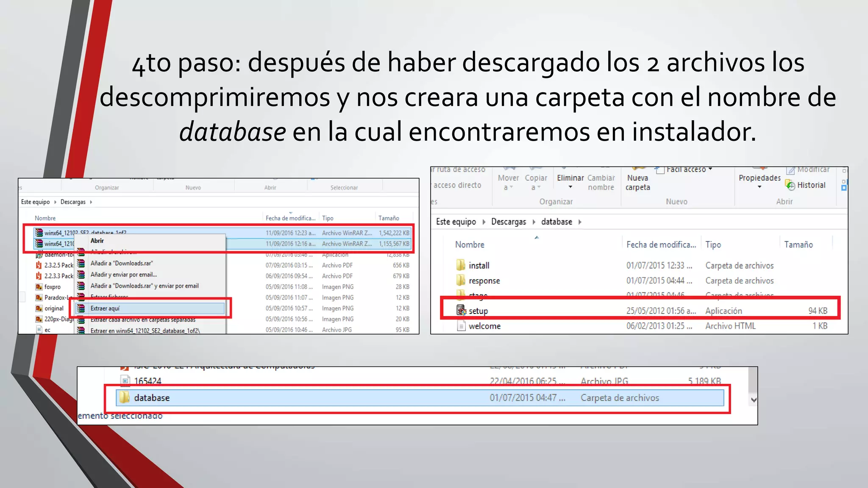Image resolution: width=868 pixels, height=488 pixels.
Task: Select the welcome HTML file name
Action: 484,326
